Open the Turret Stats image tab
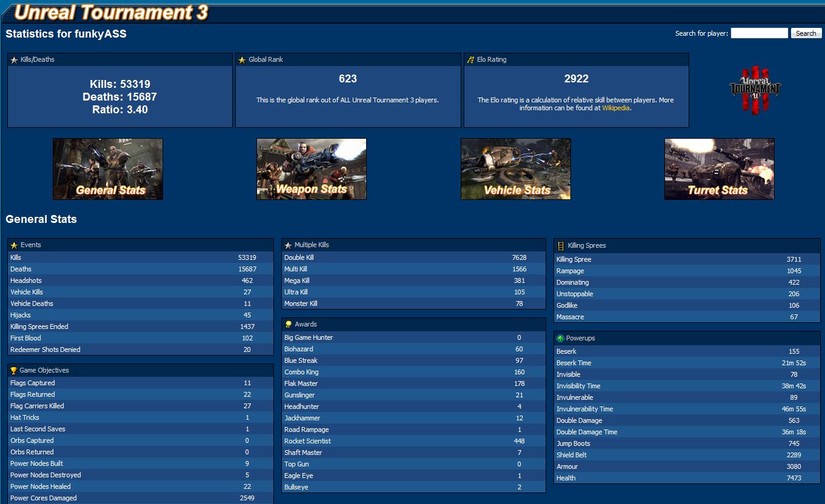Image resolution: width=825 pixels, height=504 pixels. pyautogui.click(x=720, y=169)
